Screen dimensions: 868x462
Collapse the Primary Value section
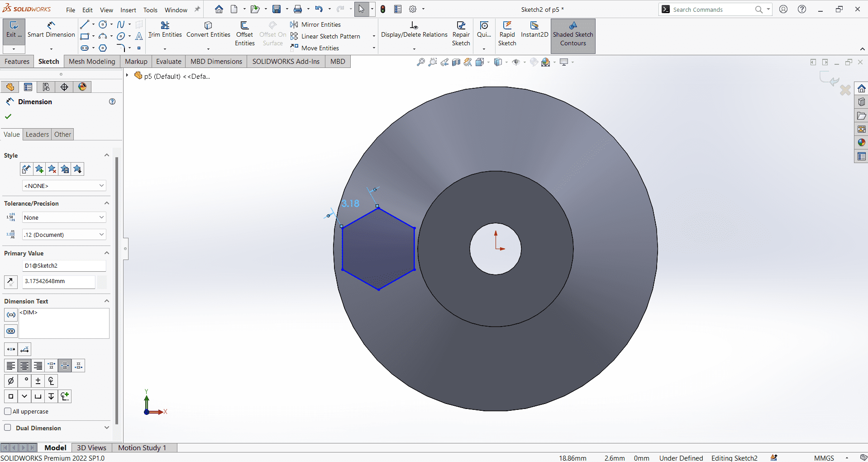click(x=107, y=253)
